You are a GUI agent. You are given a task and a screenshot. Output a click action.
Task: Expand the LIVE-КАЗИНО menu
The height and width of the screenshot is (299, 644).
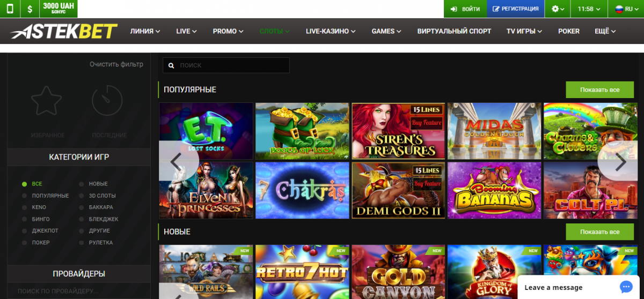point(331,31)
